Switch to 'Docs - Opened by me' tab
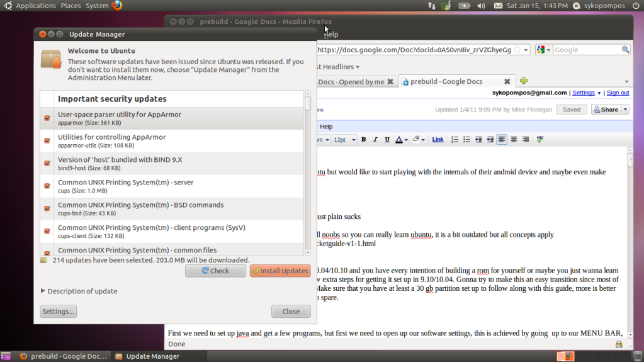This screenshot has width=644, height=362. pos(351,81)
